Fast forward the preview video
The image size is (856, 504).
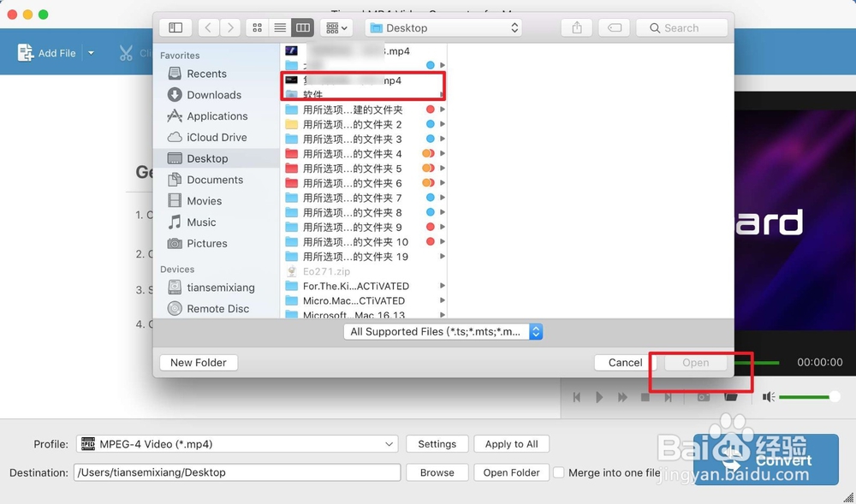click(622, 397)
